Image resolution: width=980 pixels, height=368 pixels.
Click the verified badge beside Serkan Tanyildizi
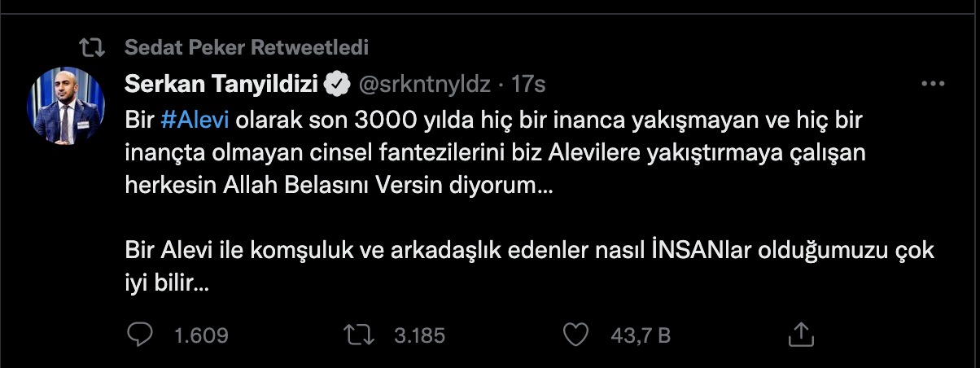pos(338,83)
